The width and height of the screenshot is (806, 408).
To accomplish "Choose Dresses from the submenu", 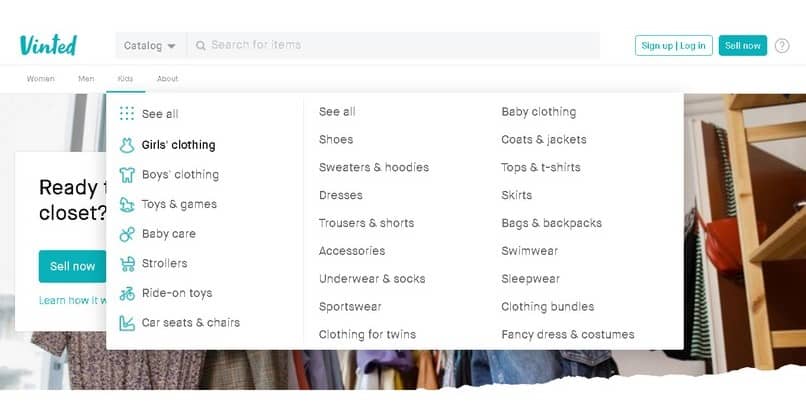I will (341, 195).
